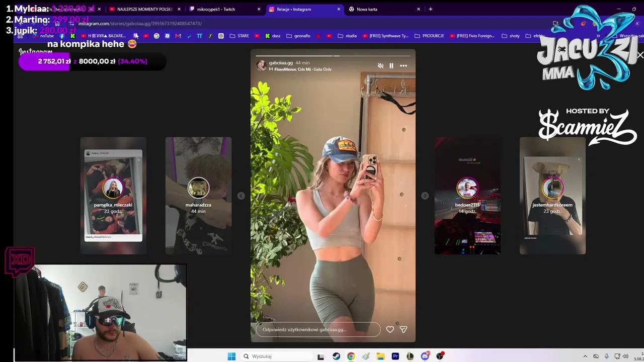This screenshot has width=644, height=362.
Task: Open the OBS icon with red dot on the taskbar
Action: pos(440,356)
